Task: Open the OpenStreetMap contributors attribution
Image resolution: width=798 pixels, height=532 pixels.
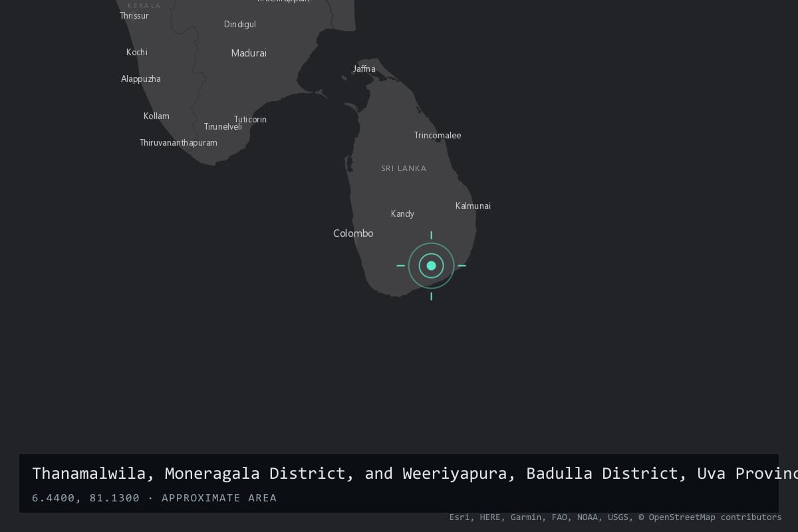Action: pos(710,517)
